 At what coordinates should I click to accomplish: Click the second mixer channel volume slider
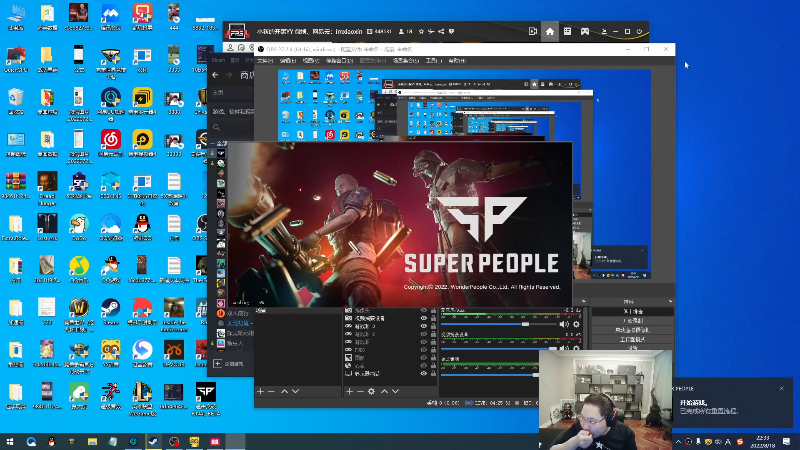point(499,348)
